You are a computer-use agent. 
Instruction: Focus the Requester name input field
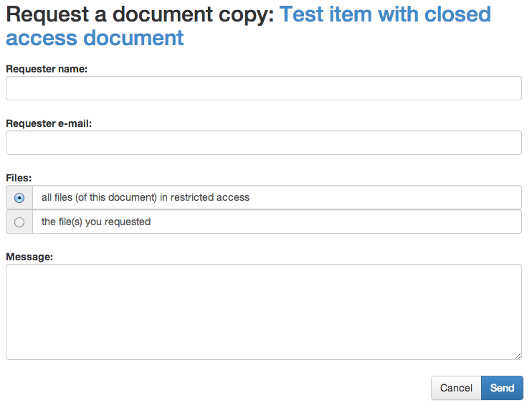coord(263,88)
